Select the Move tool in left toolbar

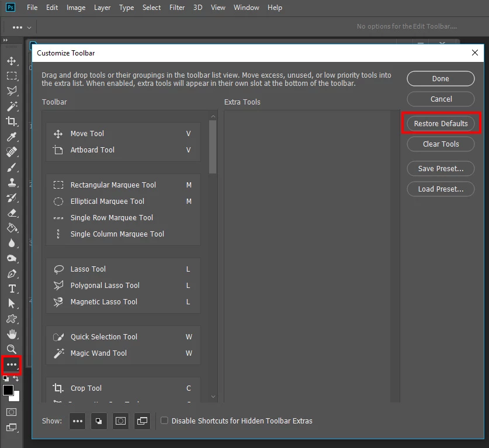point(12,61)
